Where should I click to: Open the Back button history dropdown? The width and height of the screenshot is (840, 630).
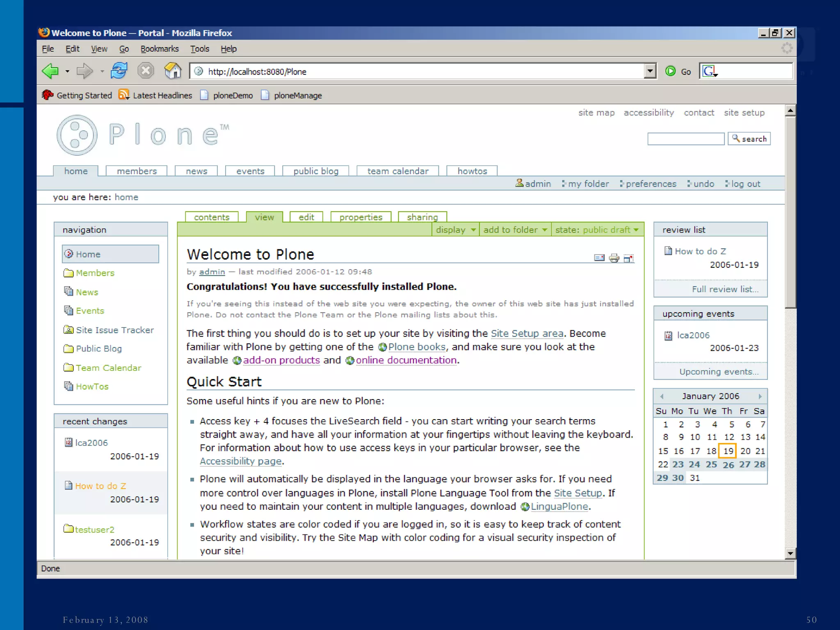pyautogui.click(x=67, y=71)
